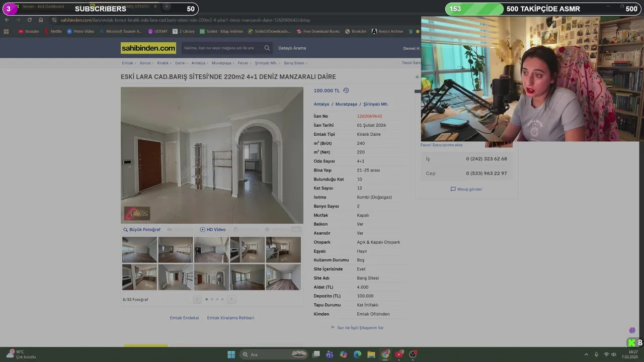This screenshot has width=644, height=362.
Task: Go to Fener breadcrumb
Action: (243, 63)
